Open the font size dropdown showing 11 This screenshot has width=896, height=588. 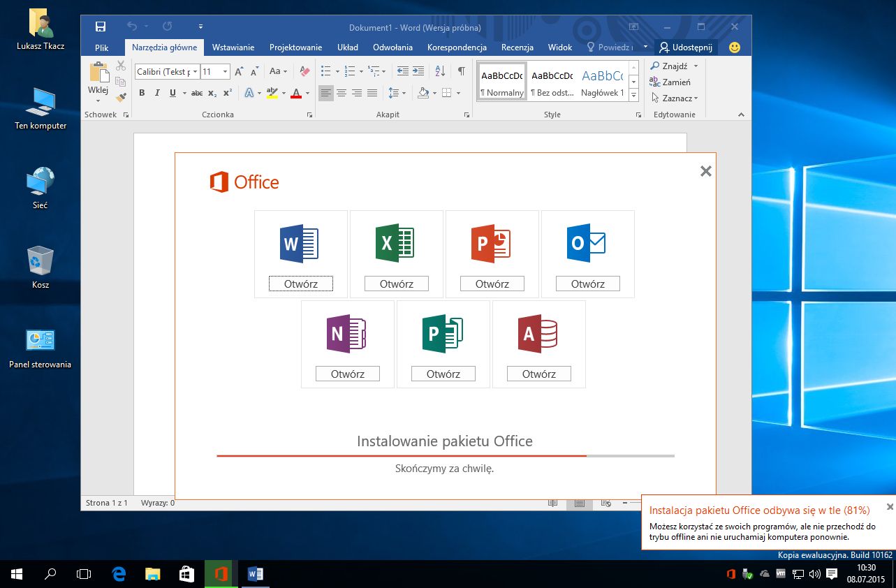(x=225, y=71)
